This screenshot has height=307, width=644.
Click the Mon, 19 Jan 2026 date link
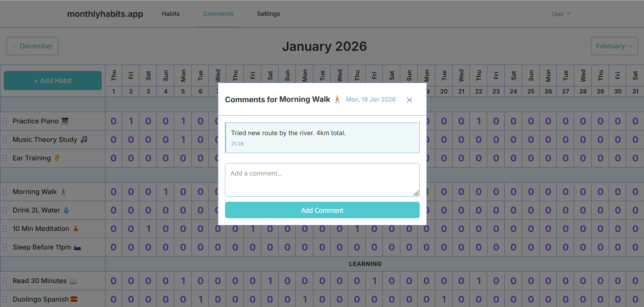pos(371,100)
